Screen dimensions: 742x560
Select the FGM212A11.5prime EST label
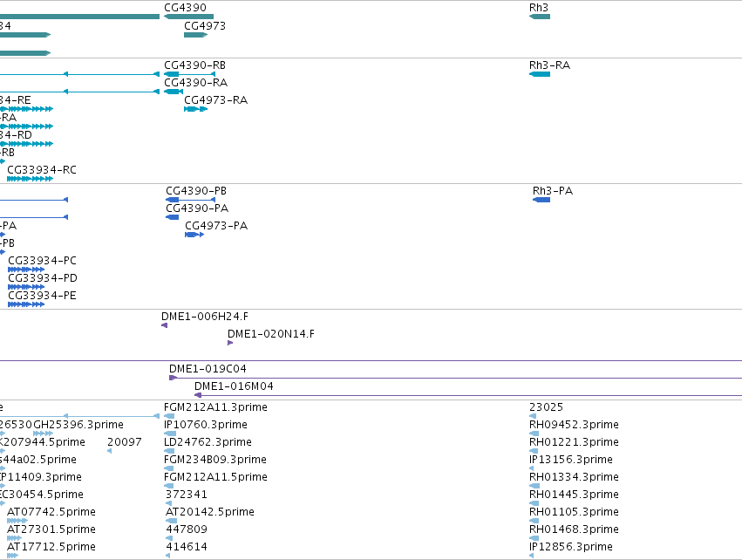pos(215,478)
